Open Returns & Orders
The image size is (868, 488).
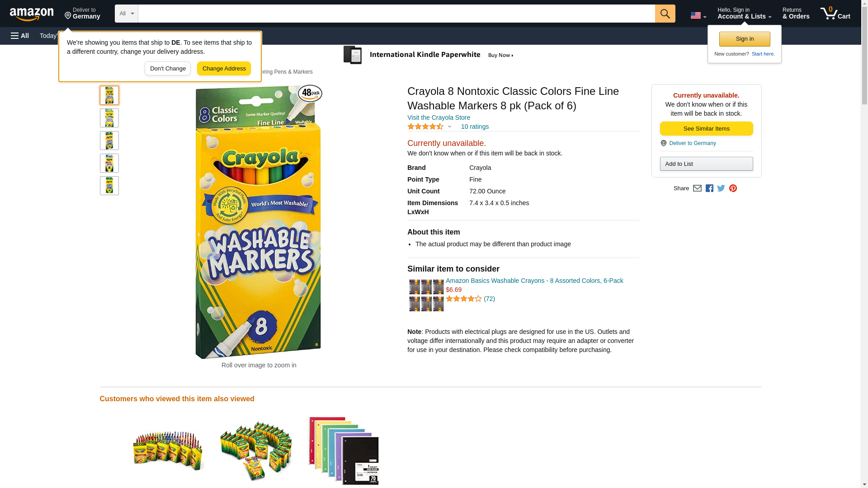click(x=796, y=14)
